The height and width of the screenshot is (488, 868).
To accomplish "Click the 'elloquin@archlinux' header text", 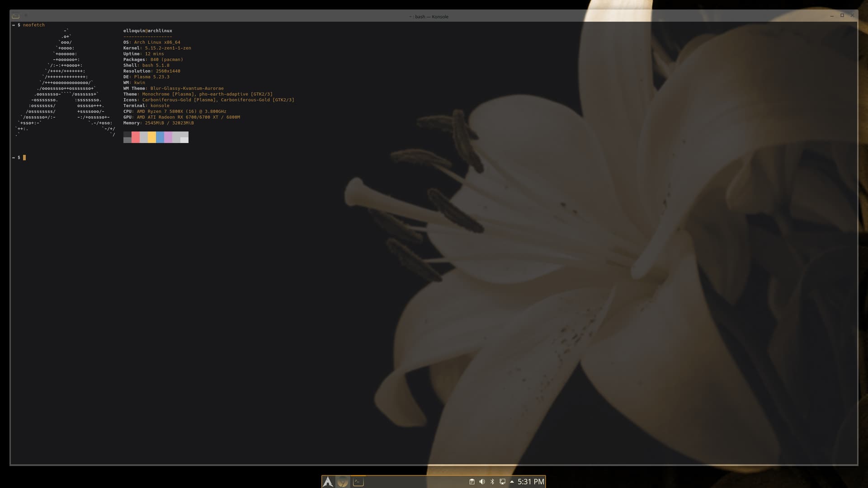I will tap(148, 31).
